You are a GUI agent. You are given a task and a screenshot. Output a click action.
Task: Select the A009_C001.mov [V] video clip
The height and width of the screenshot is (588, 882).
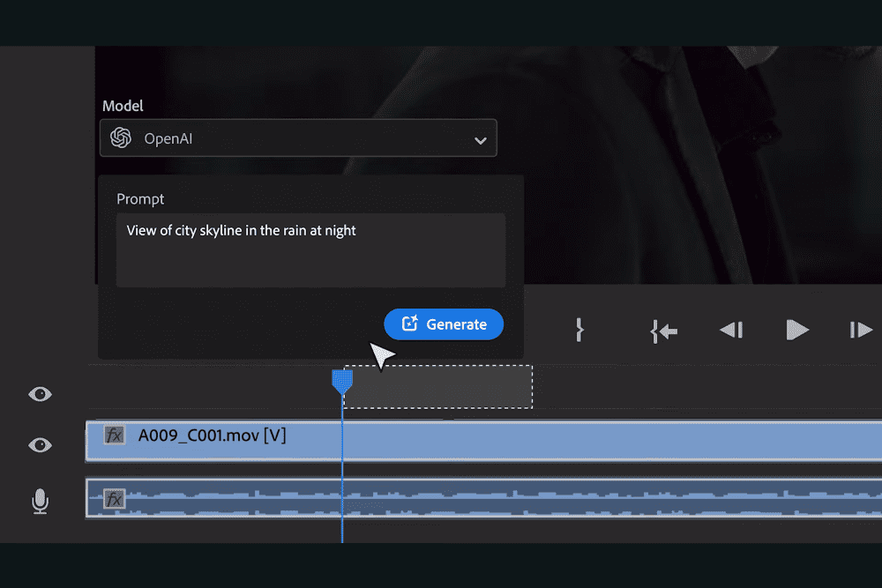(483, 442)
